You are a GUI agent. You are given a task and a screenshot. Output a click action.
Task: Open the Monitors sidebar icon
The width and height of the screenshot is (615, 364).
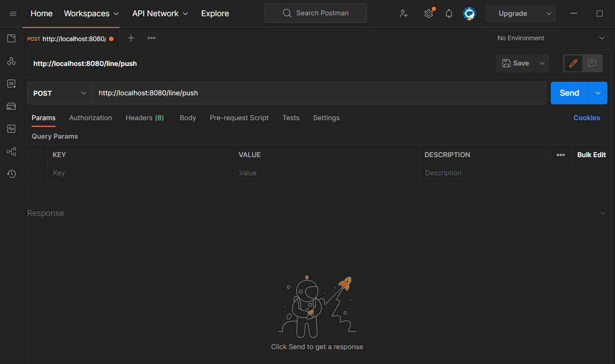11,129
